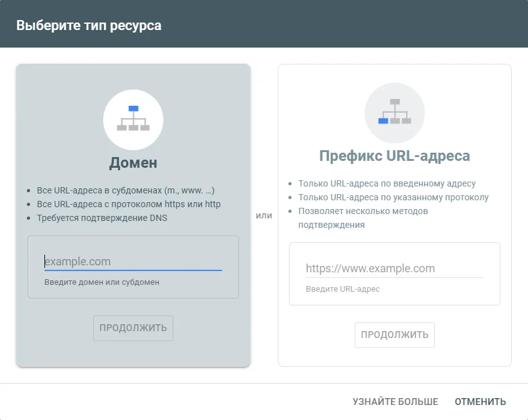Click text 'Все URL-адреса в субдоменах (m., www. ...)'
The width and height of the screenshot is (528, 420).
(x=126, y=190)
